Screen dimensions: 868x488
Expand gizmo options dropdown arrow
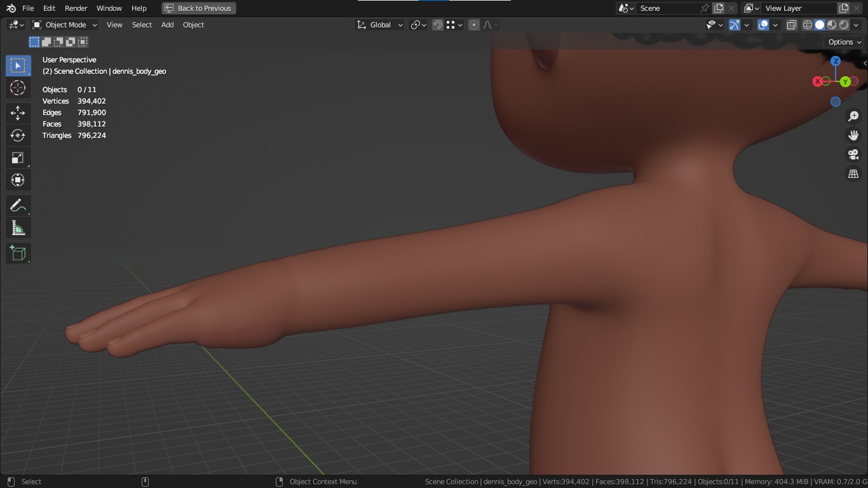pyautogui.click(x=747, y=25)
